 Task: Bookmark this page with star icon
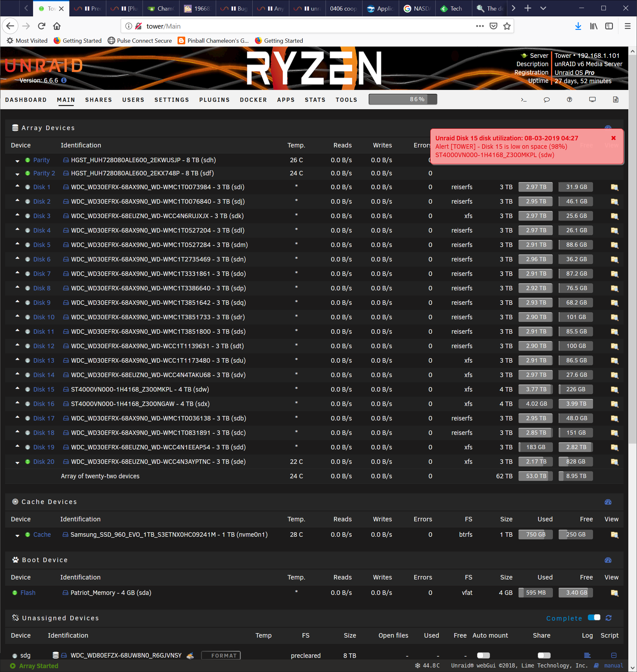tap(507, 26)
